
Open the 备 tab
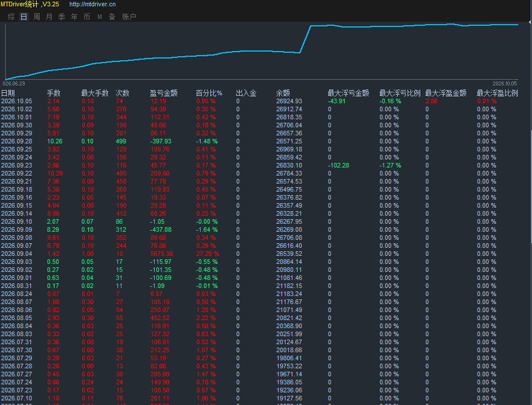[x=112, y=17]
